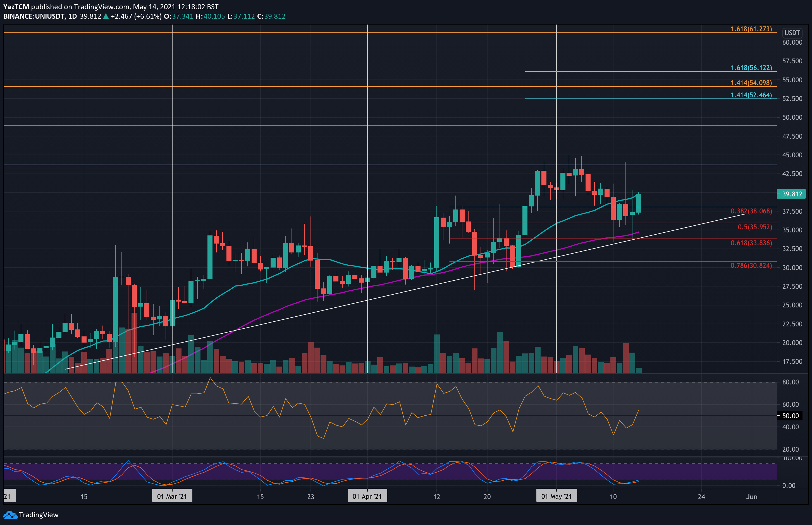Click the USDT currency label button
Screen dimensions: 812x525
pos(792,33)
